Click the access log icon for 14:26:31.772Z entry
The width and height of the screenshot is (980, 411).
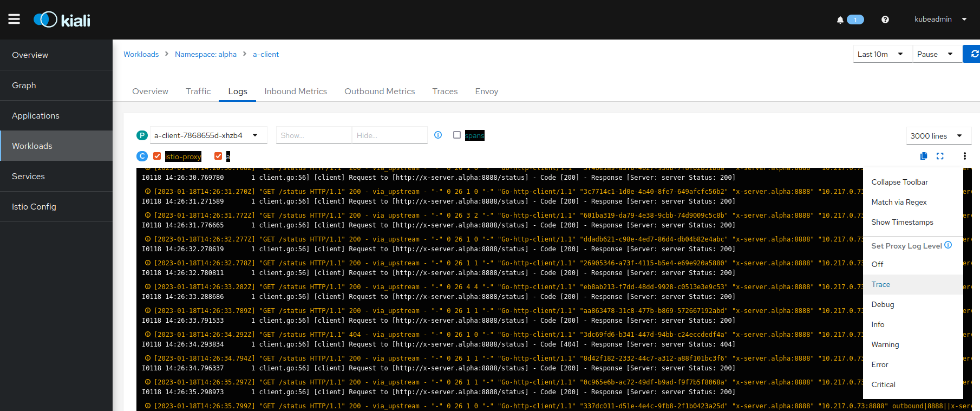[x=147, y=215]
